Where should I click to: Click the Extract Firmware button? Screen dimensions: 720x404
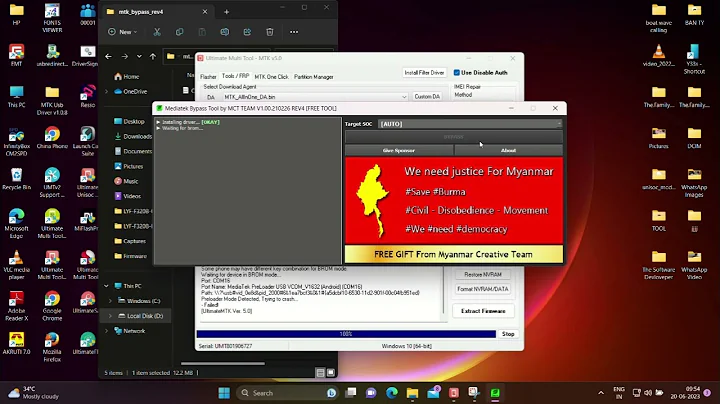coord(483,311)
